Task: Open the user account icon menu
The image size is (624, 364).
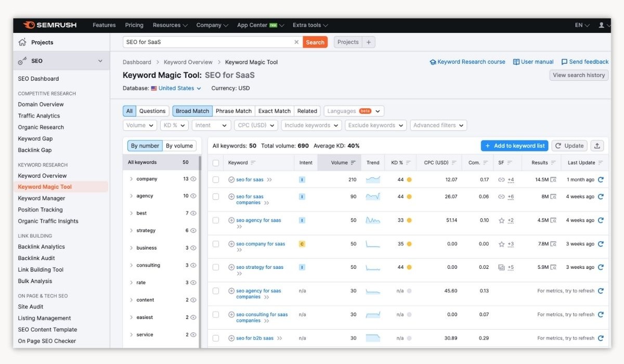Action: click(603, 25)
